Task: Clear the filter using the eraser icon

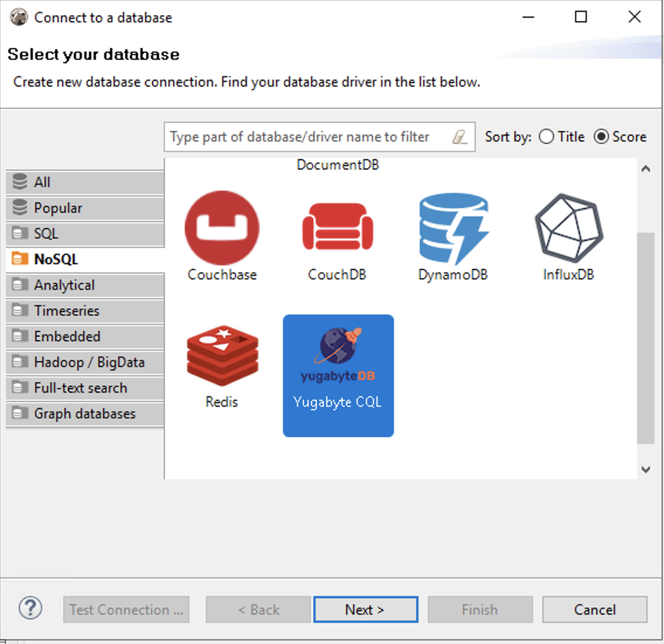Action: click(x=461, y=136)
